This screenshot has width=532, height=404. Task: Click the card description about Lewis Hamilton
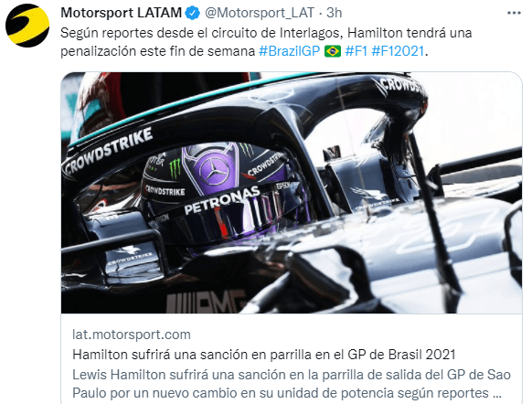292,384
